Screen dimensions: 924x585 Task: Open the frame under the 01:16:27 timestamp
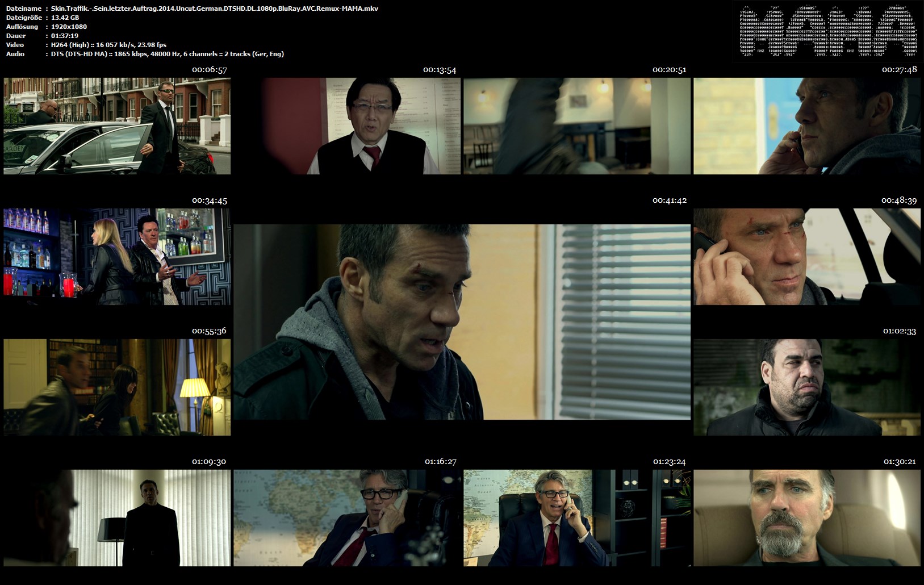click(x=347, y=518)
